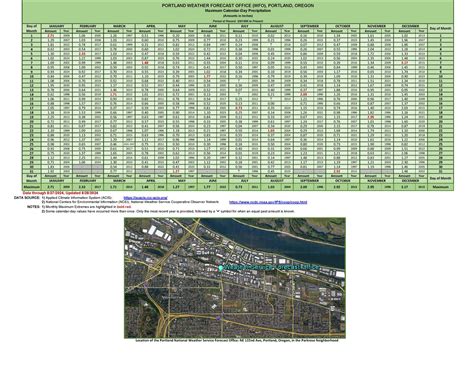
Task: Click the 'NOTES:' label below the table
Action: point(33,207)
